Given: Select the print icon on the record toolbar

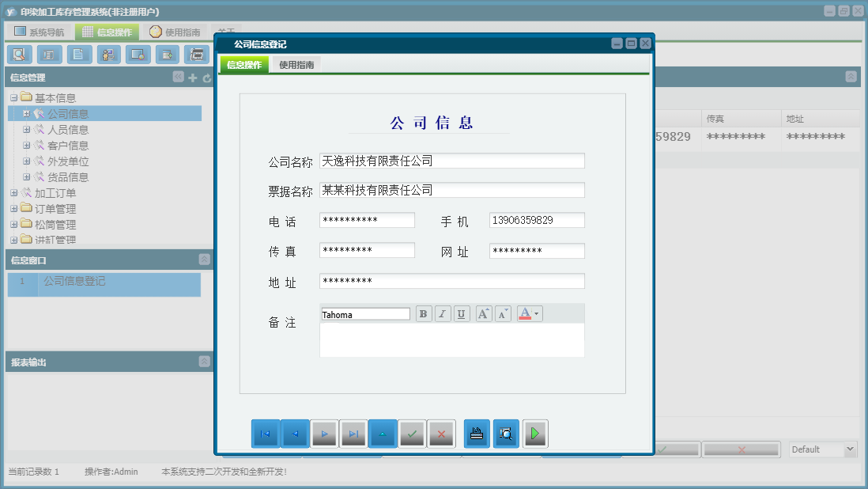Looking at the screenshot, I should [x=476, y=433].
